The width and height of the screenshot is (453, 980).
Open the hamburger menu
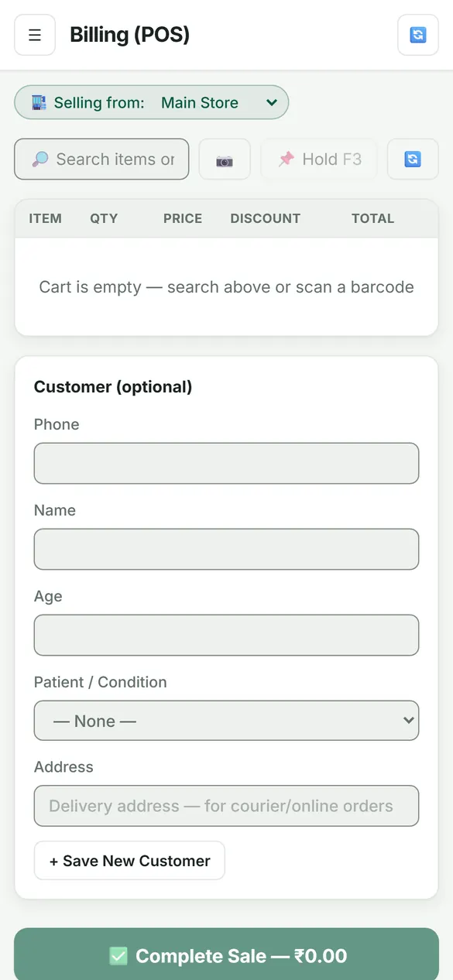[x=35, y=35]
